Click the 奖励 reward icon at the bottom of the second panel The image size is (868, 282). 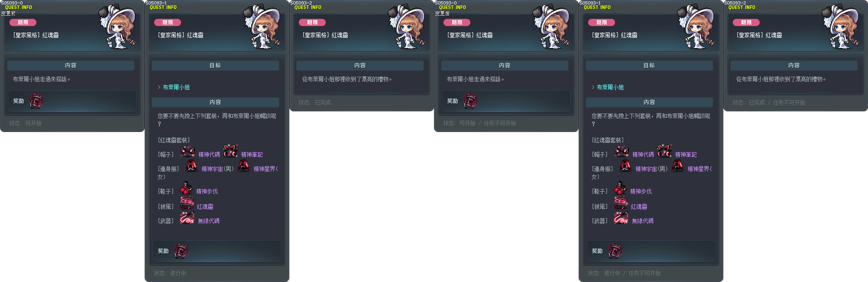pyautogui.click(x=181, y=251)
